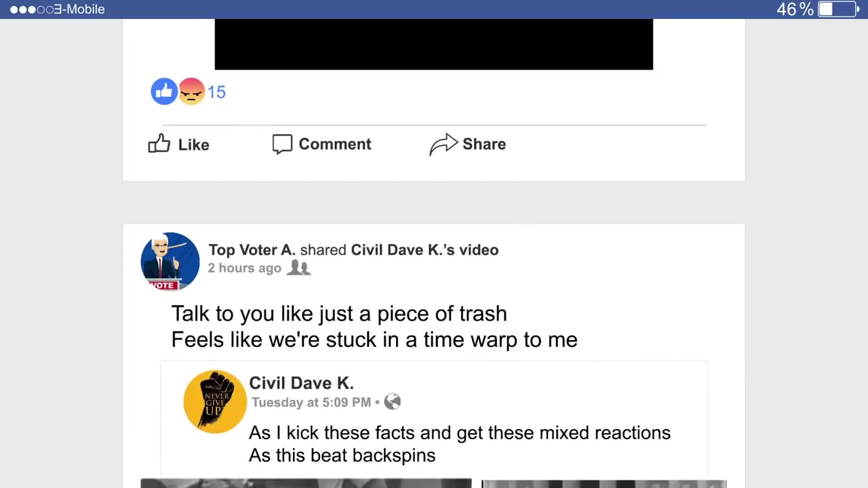
Task: Click the public globe icon
Action: pyautogui.click(x=393, y=402)
